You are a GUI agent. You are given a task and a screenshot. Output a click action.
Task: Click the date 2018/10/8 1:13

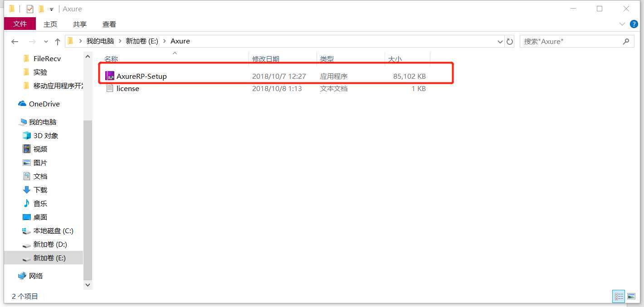click(x=277, y=89)
